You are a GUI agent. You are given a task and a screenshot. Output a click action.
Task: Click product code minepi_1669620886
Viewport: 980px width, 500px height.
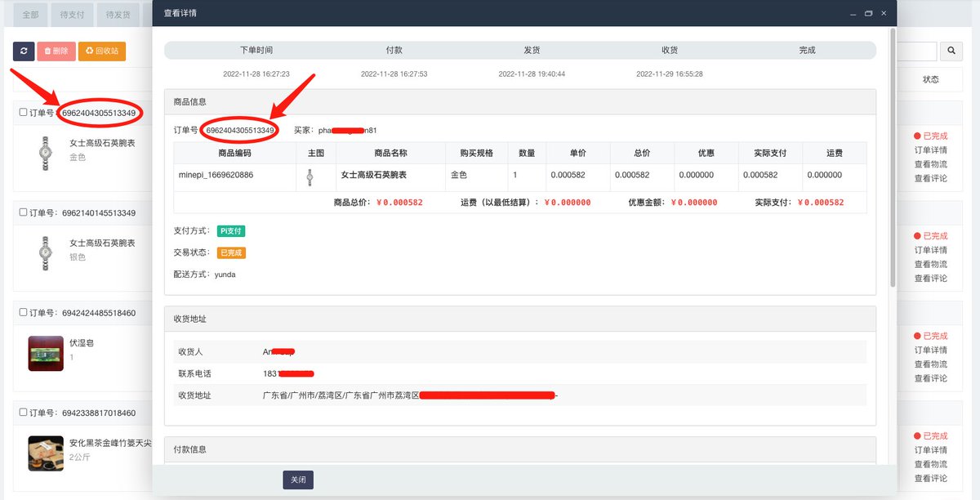(216, 175)
